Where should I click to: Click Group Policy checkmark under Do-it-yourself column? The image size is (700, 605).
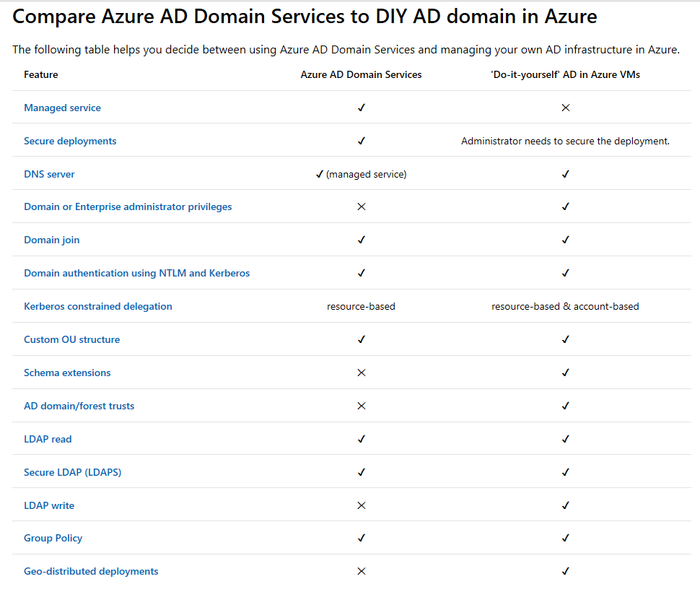coord(566,538)
